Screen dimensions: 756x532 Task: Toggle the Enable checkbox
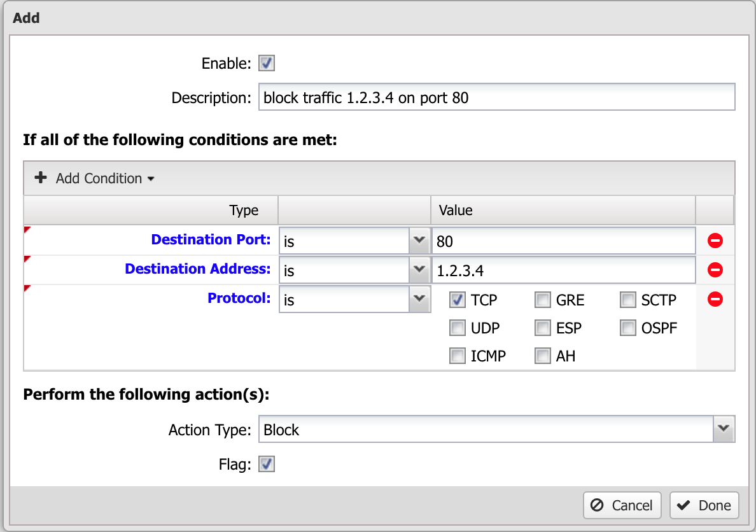(267, 63)
